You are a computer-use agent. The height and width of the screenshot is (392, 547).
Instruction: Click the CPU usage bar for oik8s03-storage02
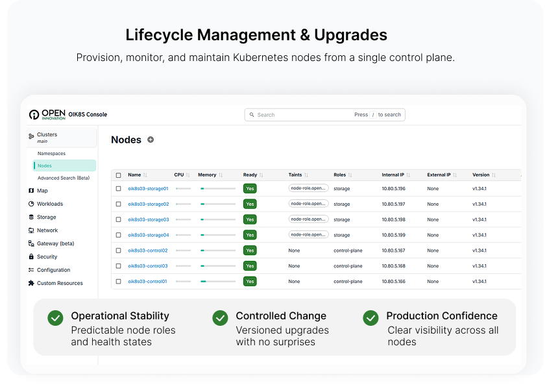click(183, 204)
